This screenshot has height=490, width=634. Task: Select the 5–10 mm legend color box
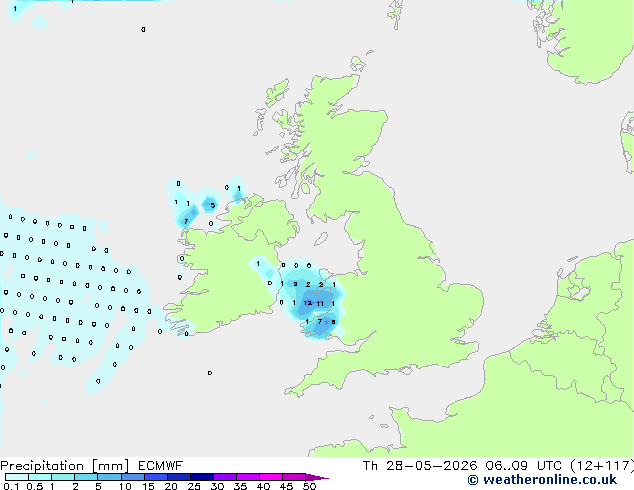click(x=109, y=477)
